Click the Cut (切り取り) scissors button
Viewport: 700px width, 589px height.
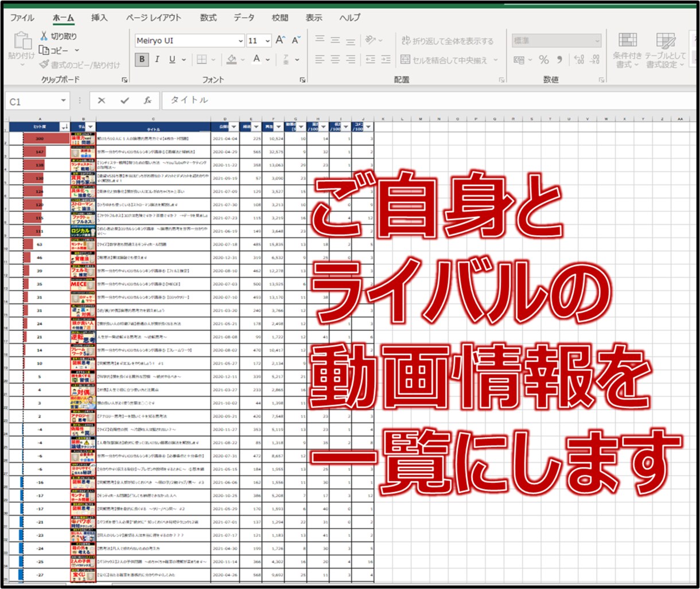[57, 37]
